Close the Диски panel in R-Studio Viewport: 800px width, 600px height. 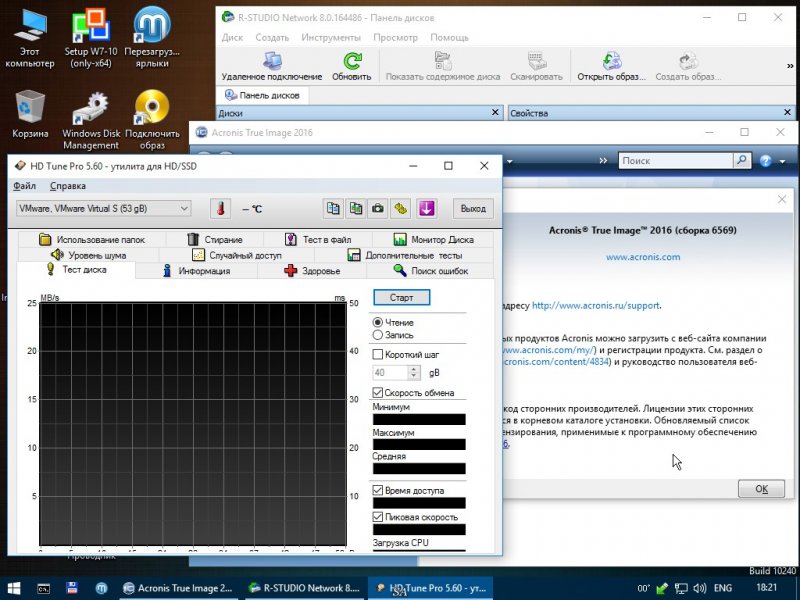pyautogui.click(x=495, y=112)
